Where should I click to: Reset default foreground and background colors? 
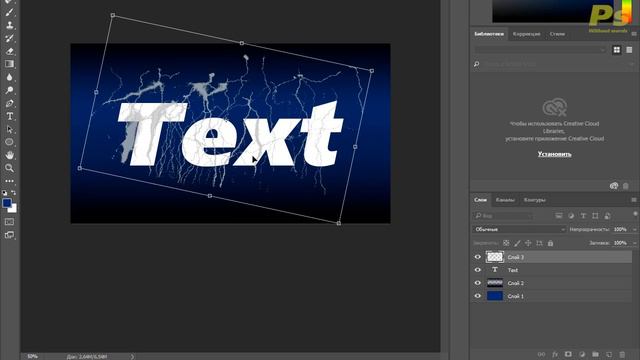click(4, 193)
